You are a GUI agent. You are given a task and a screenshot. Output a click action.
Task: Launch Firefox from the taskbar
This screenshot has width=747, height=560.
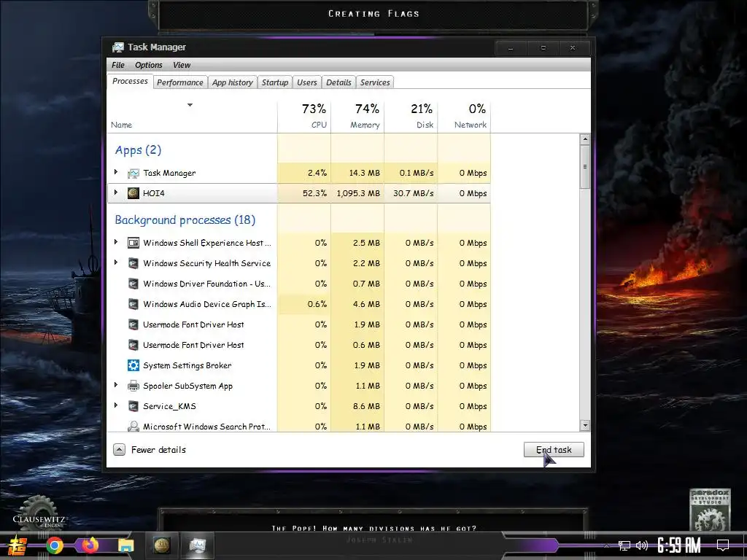[x=90, y=544]
